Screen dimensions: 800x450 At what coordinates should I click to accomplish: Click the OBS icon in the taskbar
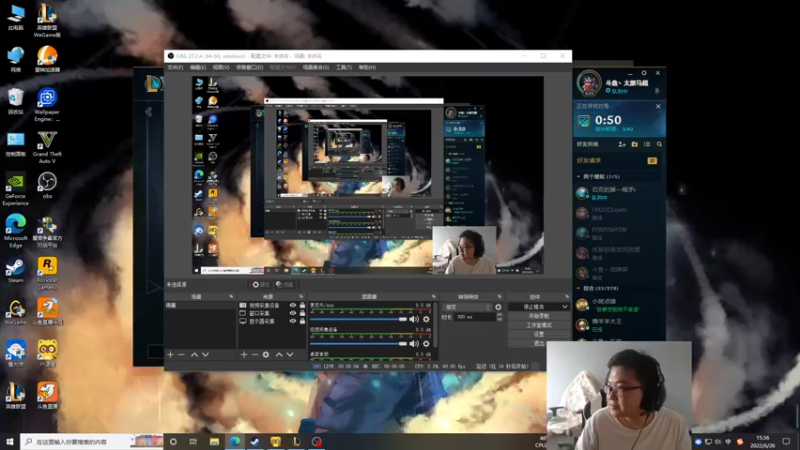coord(316,441)
